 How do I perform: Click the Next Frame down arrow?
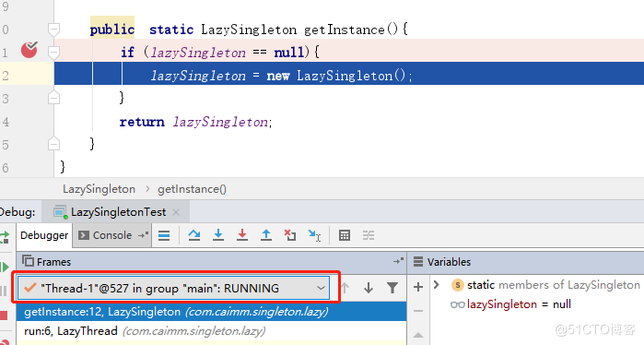click(x=369, y=288)
